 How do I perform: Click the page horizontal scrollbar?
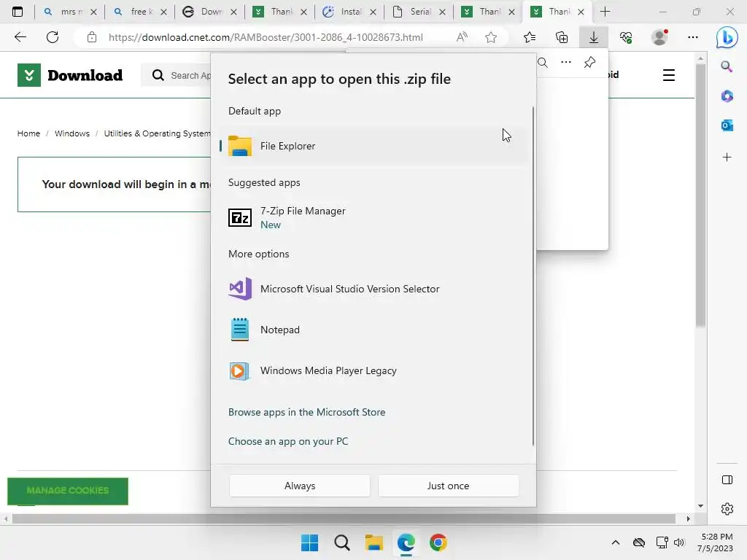coord(344,518)
